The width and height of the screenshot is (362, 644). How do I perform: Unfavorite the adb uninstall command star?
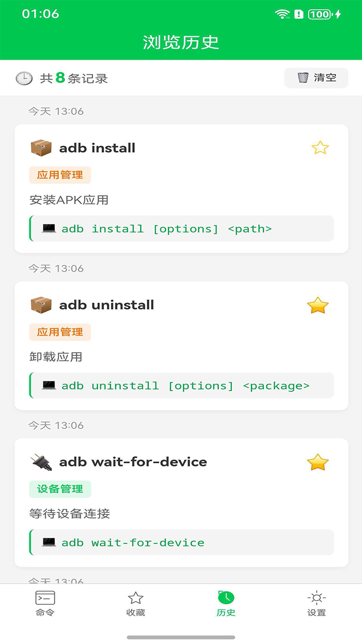click(x=318, y=305)
